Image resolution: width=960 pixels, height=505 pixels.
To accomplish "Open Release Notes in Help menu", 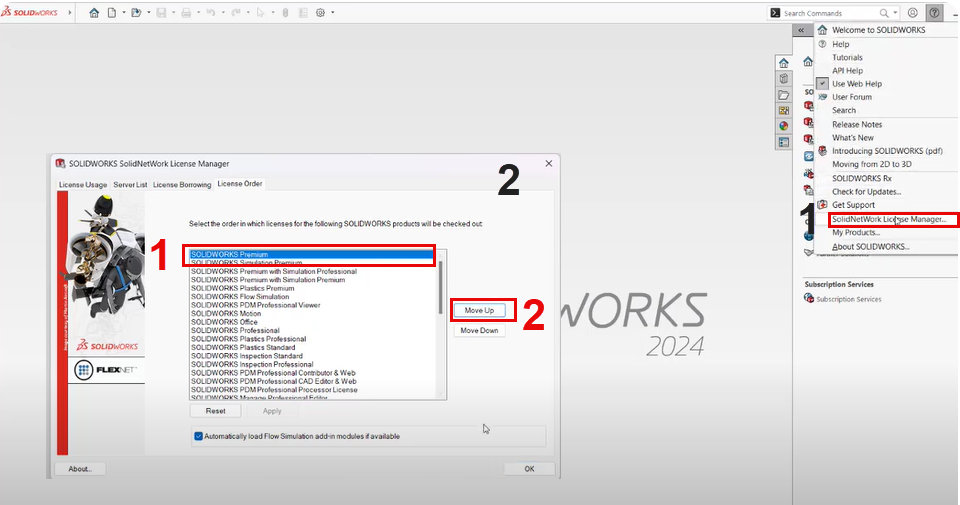I will click(x=857, y=124).
